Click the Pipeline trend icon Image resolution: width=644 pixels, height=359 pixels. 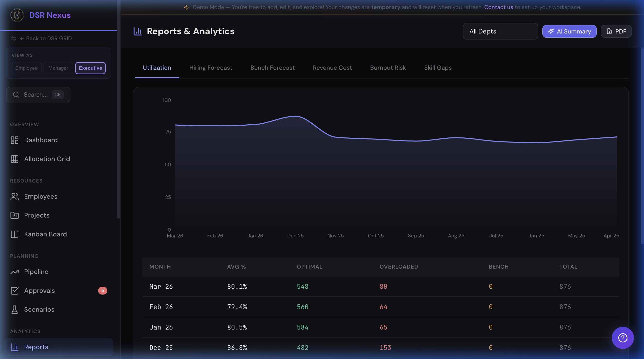coord(14,272)
